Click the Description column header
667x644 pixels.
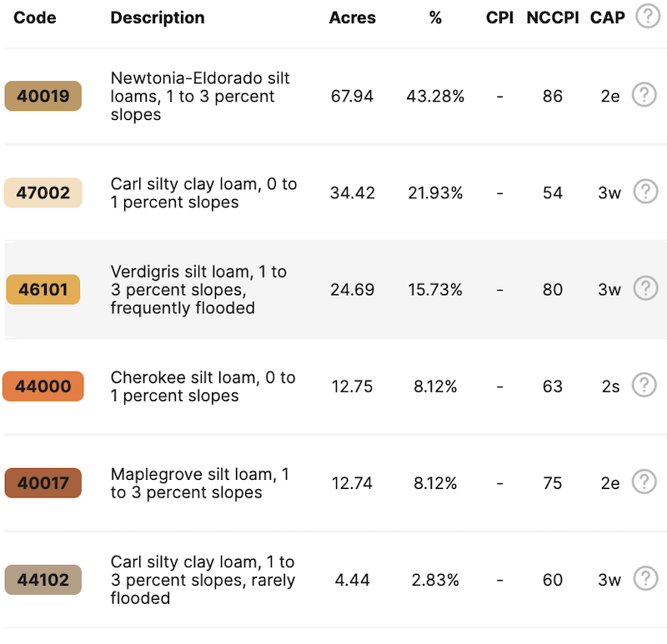coord(158,17)
